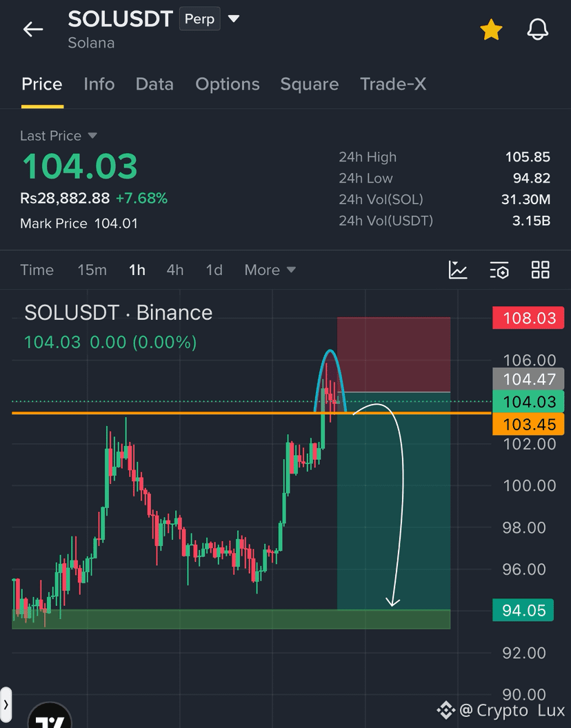
Task: Toggle the yellow favorite star
Action: point(491,30)
